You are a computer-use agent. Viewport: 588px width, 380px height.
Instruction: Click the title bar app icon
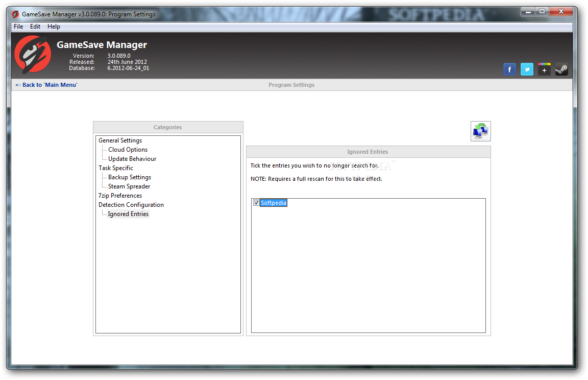coord(15,14)
